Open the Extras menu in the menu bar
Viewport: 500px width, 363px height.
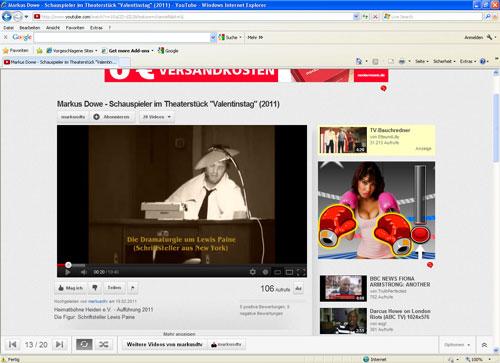pos(96,28)
